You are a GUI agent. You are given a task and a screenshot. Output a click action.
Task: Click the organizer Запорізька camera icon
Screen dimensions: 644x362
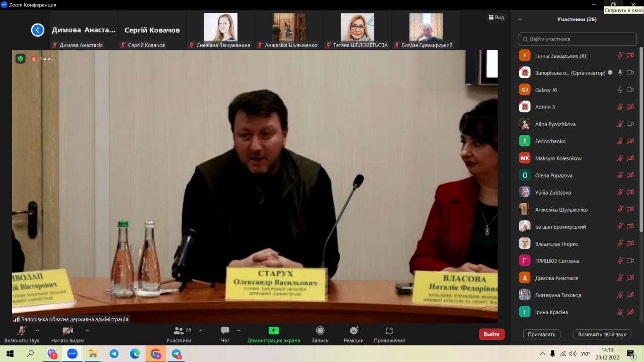[630, 73]
